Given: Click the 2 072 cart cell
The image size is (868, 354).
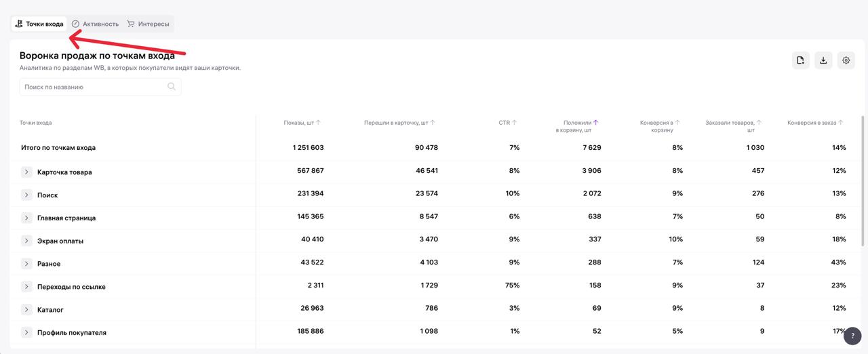Looking at the screenshot, I should pos(591,194).
